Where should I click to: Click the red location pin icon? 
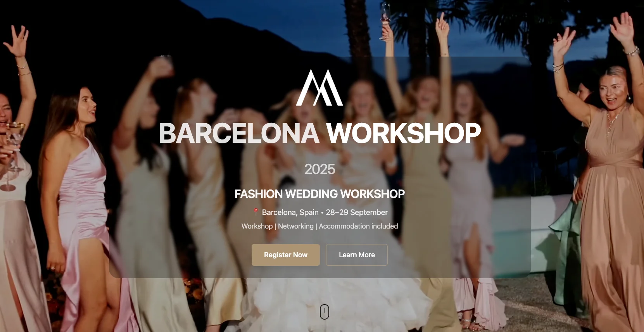tap(256, 212)
